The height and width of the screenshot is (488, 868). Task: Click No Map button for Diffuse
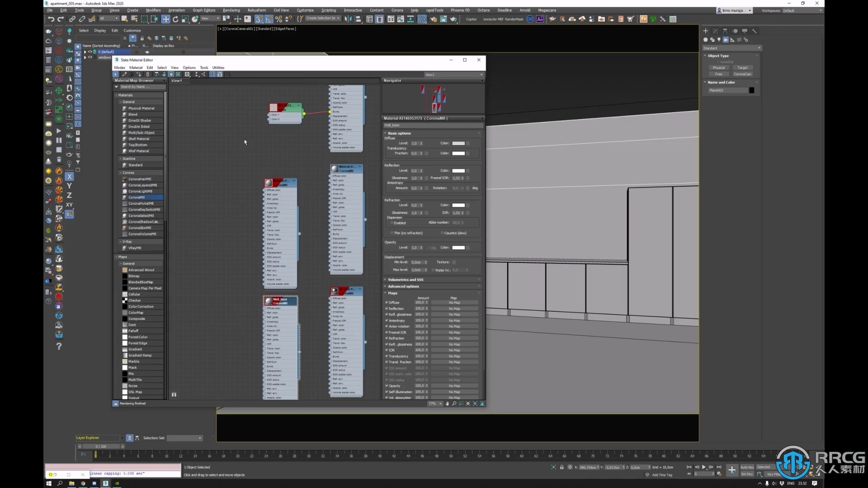(x=454, y=302)
